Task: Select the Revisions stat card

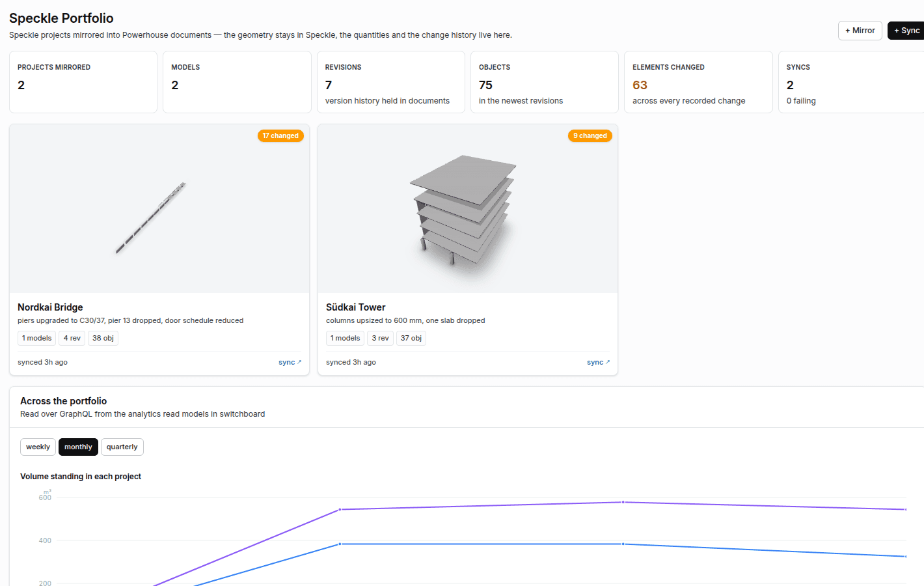Action: (x=391, y=82)
